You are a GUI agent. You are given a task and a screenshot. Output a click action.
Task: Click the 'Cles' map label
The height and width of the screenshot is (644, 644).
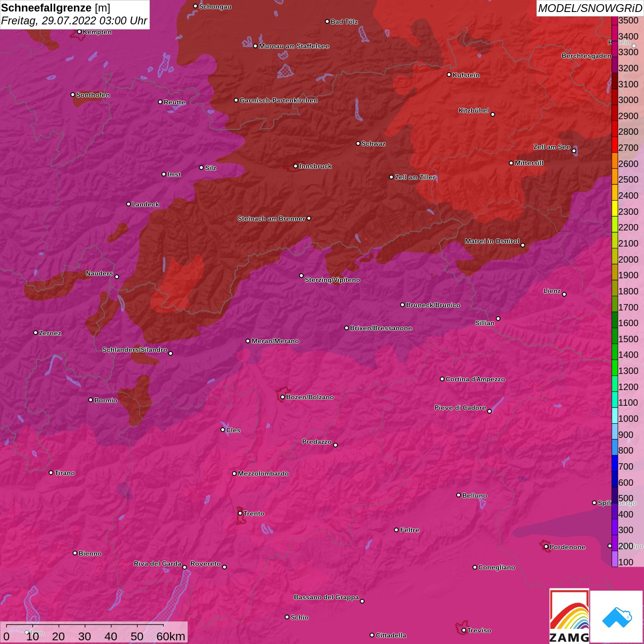[x=233, y=430]
